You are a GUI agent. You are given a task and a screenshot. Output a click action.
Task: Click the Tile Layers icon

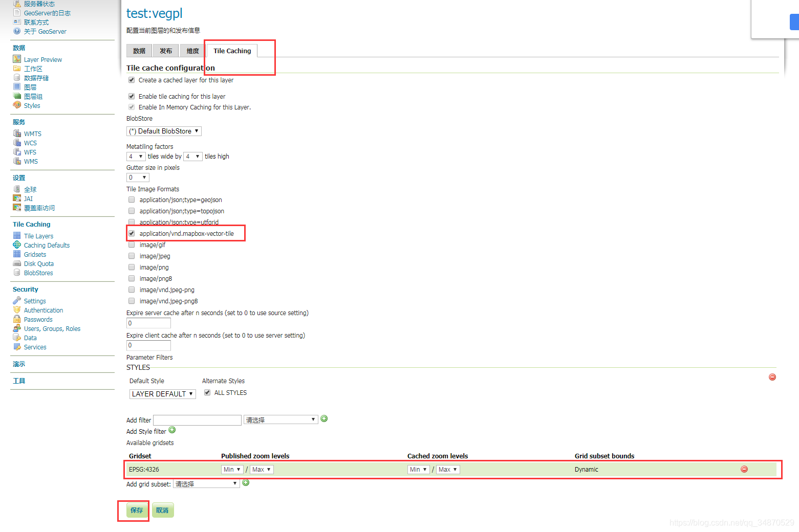[x=17, y=236]
